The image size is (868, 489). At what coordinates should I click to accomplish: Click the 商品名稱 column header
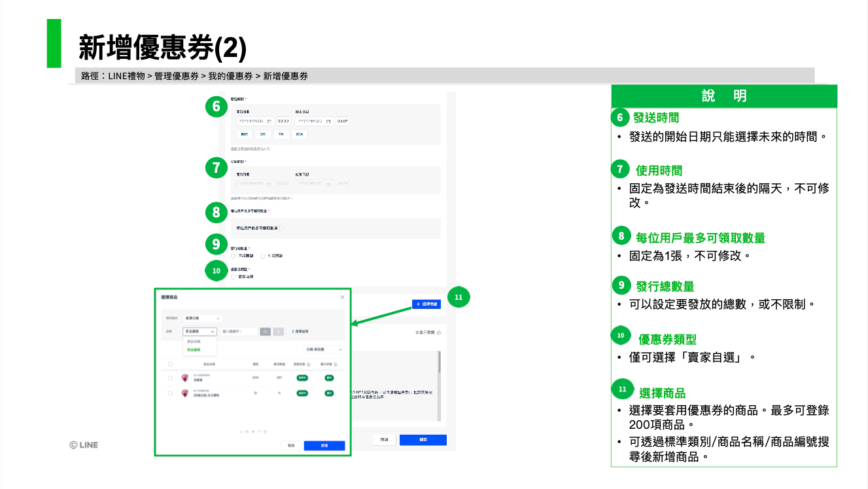click(x=209, y=365)
